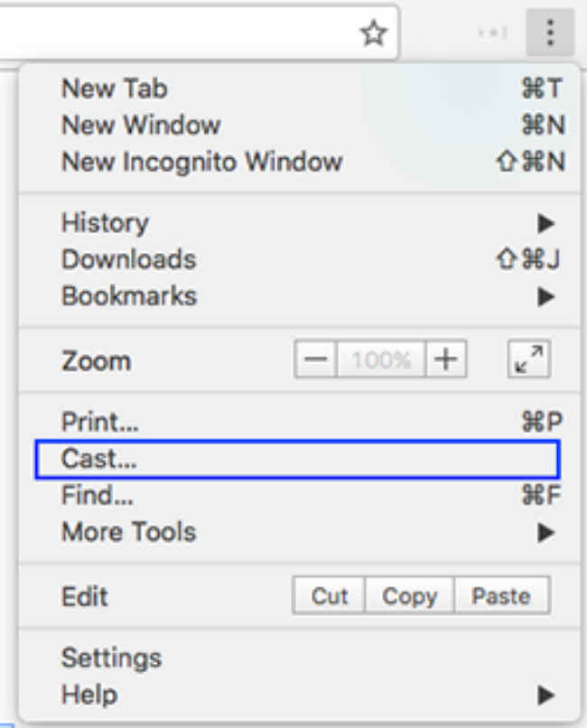Image resolution: width=587 pixels, height=728 pixels.
Task: Click the Copy button in Edit row
Action: 410,596
